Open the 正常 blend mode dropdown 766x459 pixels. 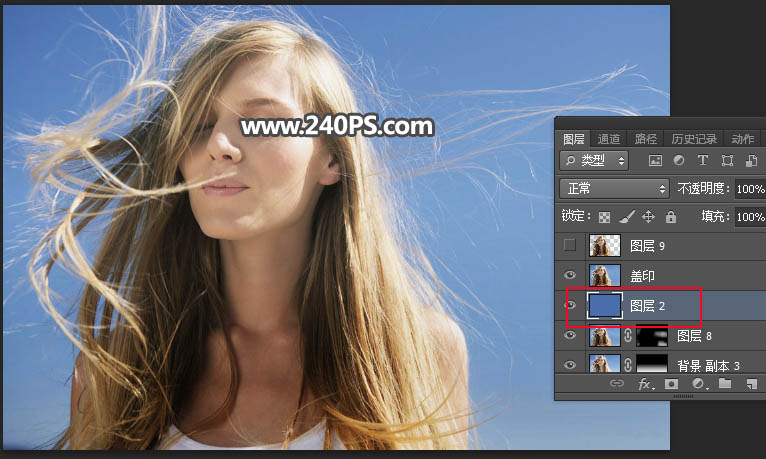click(614, 188)
